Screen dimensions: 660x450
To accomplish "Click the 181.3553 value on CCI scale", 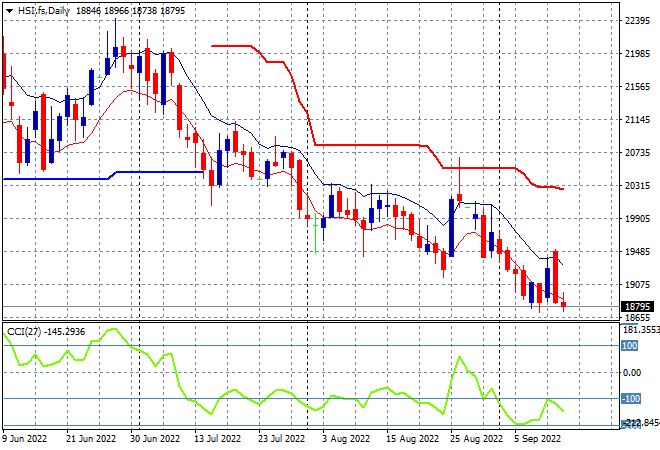I will (x=641, y=330).
